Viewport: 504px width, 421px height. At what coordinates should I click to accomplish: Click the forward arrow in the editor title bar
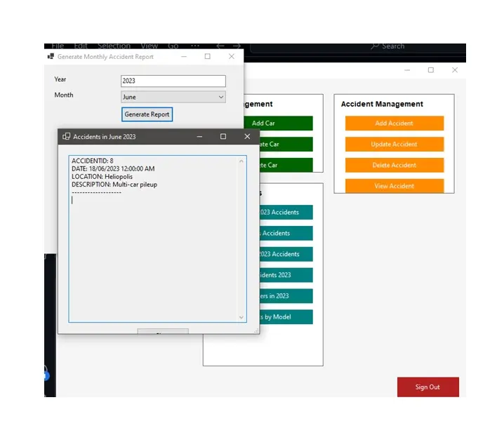[x=237, y=46]
